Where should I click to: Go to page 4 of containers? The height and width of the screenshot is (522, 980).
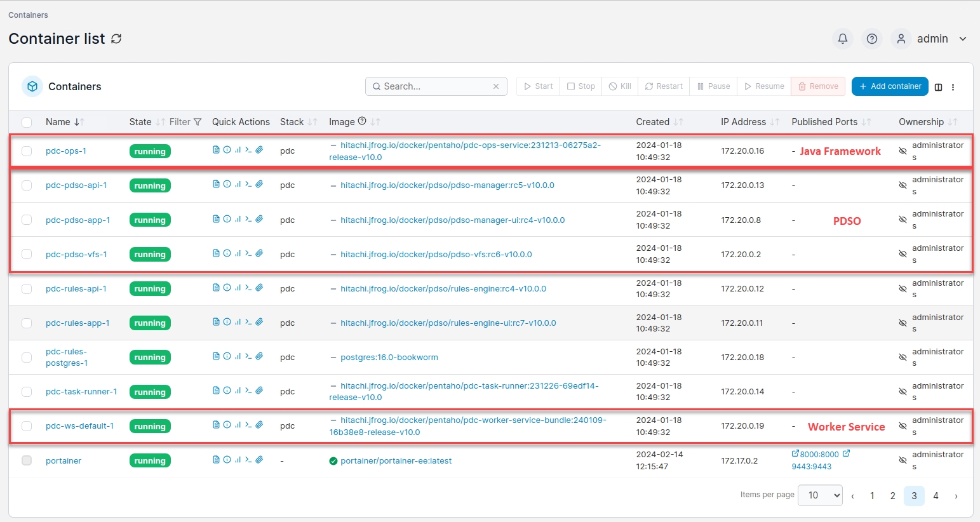coord(936,496)
